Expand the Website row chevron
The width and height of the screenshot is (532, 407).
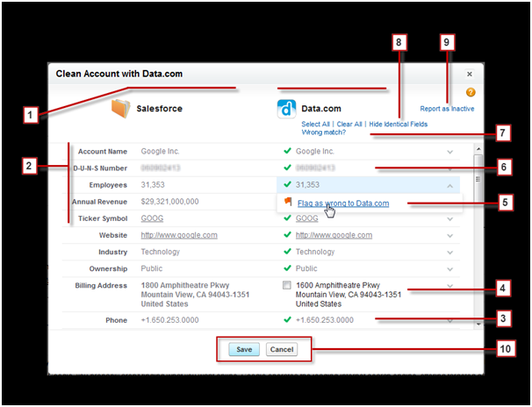pos(449,236)
